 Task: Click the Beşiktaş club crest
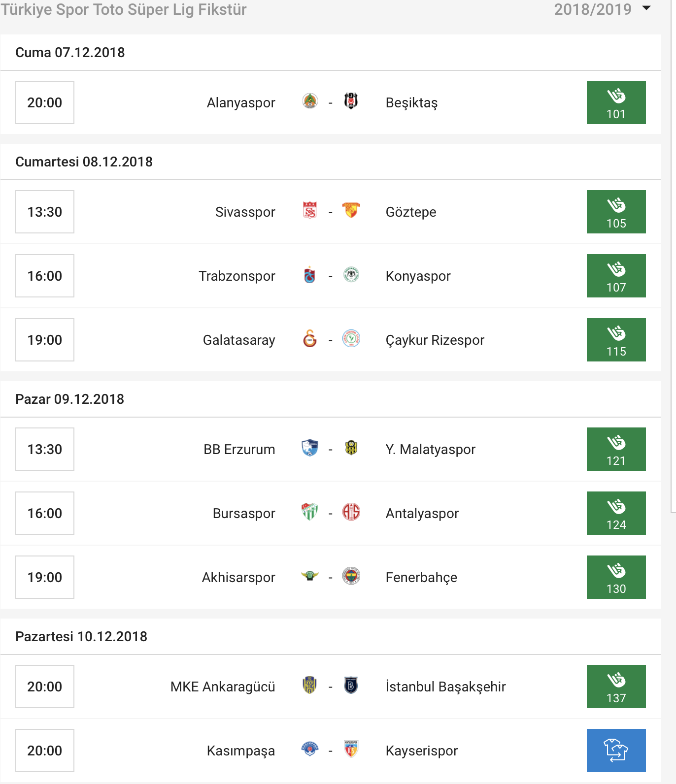(351, 101)
